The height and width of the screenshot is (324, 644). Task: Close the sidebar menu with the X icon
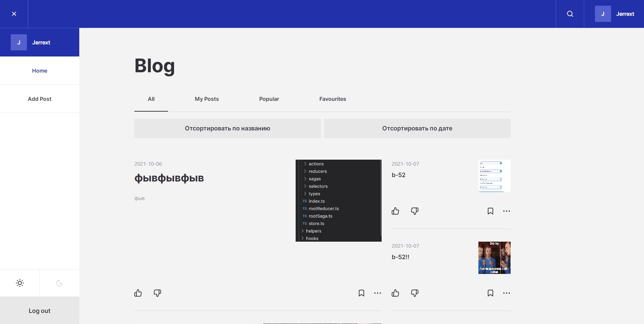pos(14,14)
